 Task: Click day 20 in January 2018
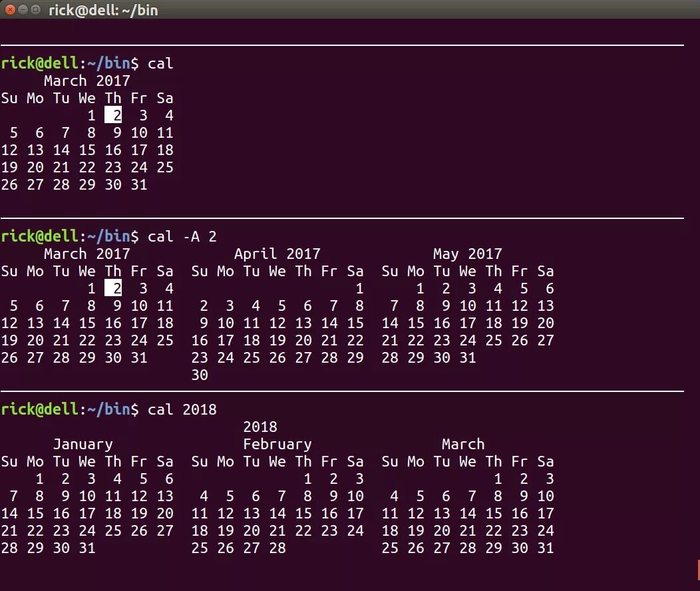(x=165, y=513)
